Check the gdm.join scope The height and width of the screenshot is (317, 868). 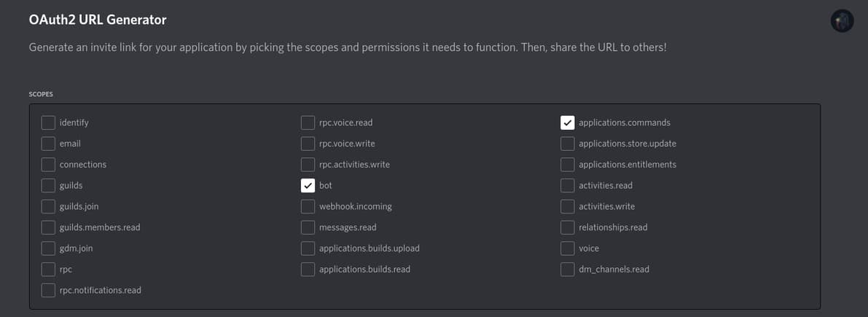click(x=48, y=248)
